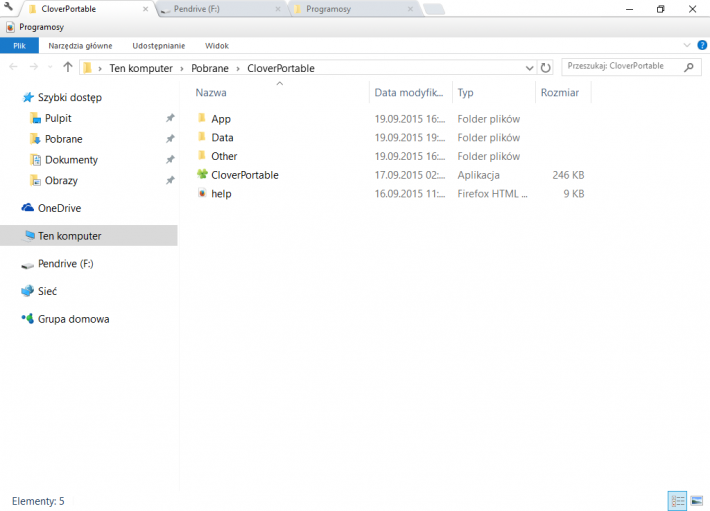Screen dimensions: 710x511
Task: Expand chevron after Pobrane in path
Action: click(238, 68)
